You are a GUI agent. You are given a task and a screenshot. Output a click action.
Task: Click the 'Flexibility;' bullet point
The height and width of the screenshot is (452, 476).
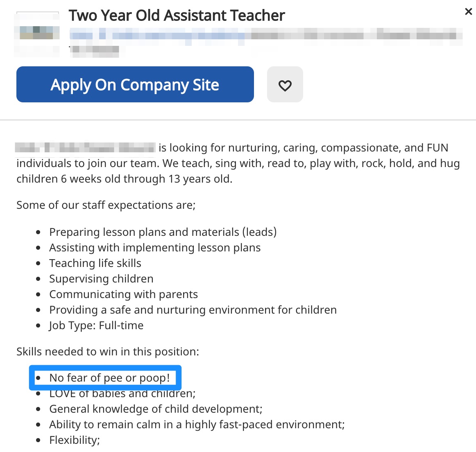(x=74, y=440)
